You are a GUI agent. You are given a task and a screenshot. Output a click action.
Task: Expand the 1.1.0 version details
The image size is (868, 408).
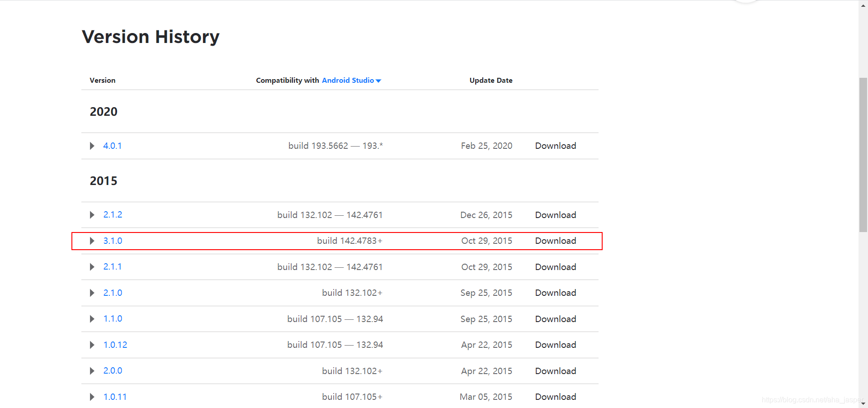pos(92,319)
